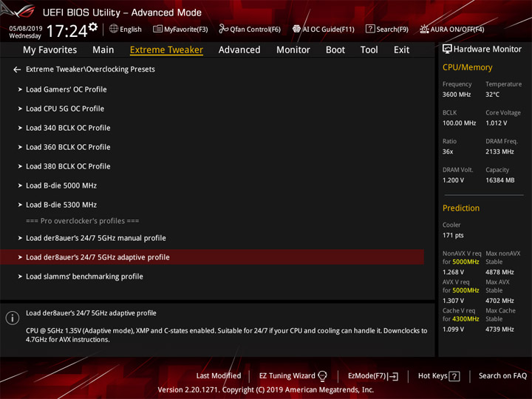532x399 pixels.
Task: Open EZ Tuning Wizard label
Action: click(x=287, y=375)
